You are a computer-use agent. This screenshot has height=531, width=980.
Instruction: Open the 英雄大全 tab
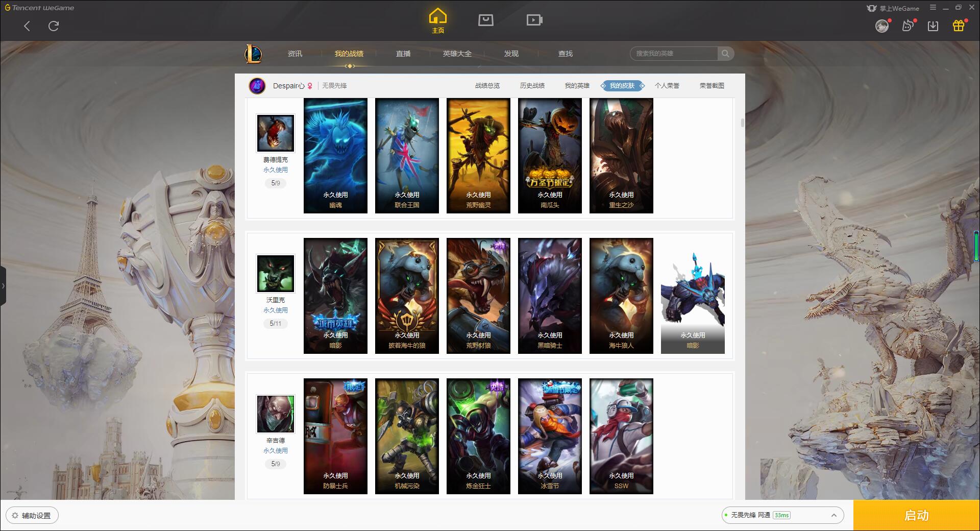click(457, 54)
